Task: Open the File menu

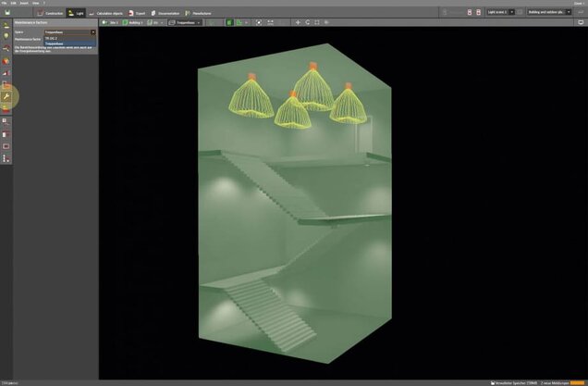Action: [4, 3]
